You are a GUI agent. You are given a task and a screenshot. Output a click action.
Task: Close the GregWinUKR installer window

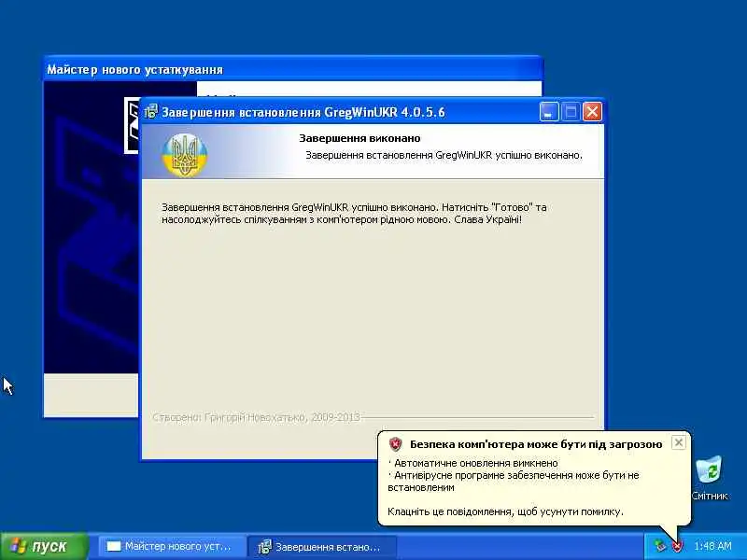592,112
